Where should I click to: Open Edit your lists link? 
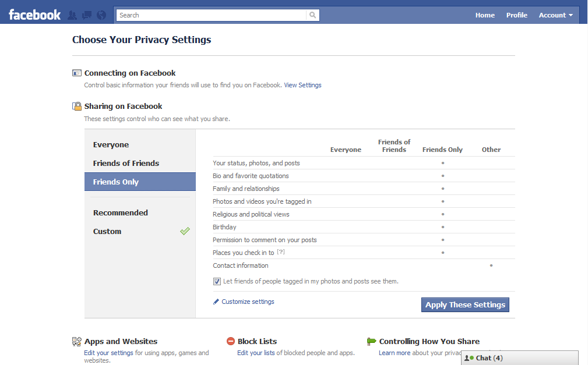pyautogui.click(x=256, y=353)
